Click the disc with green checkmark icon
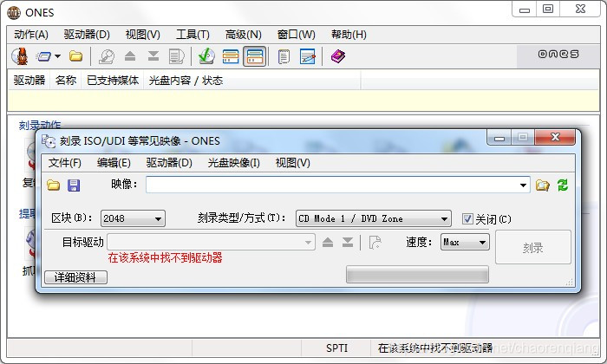Image resolution: width=607 pixels, height=364 pixels. [206, 56]
